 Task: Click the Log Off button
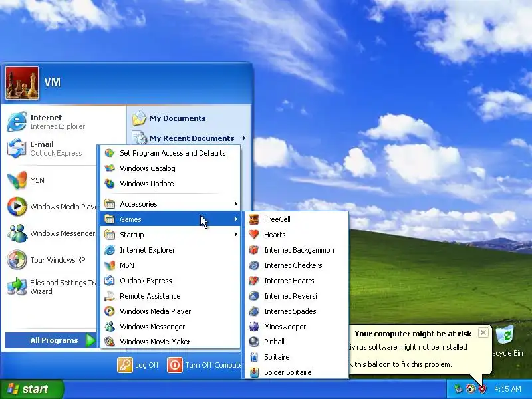click(138, 365)
